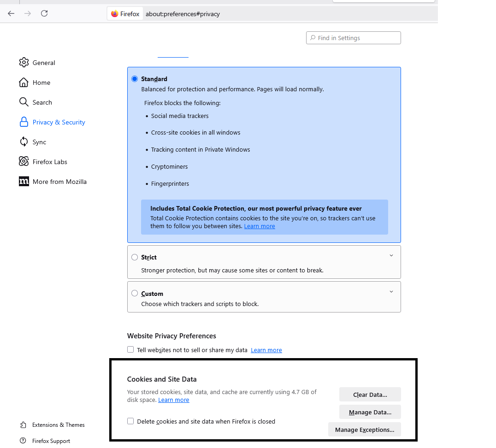Open Learn more beside sell or share data

coord(266,350)
